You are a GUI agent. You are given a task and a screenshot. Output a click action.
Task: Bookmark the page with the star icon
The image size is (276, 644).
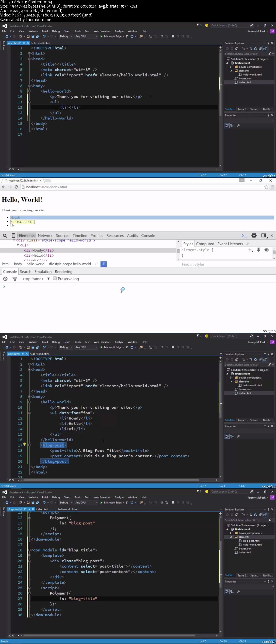click(x=266, y=187)
